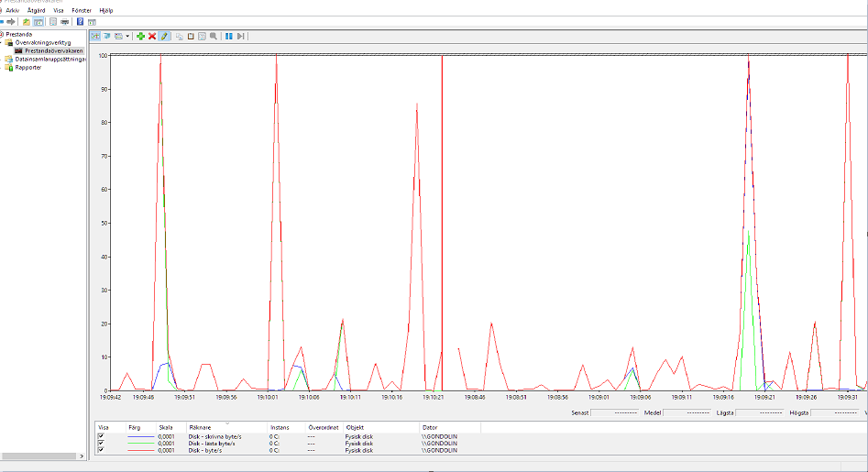Click the copy properties icon

pos(180,36)
